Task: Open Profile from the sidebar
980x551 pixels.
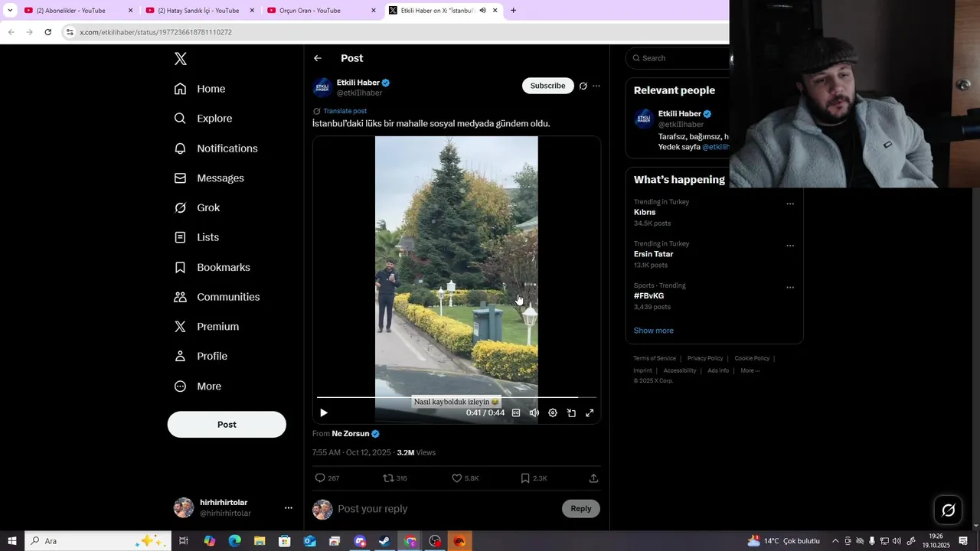Action: point(201,357)
